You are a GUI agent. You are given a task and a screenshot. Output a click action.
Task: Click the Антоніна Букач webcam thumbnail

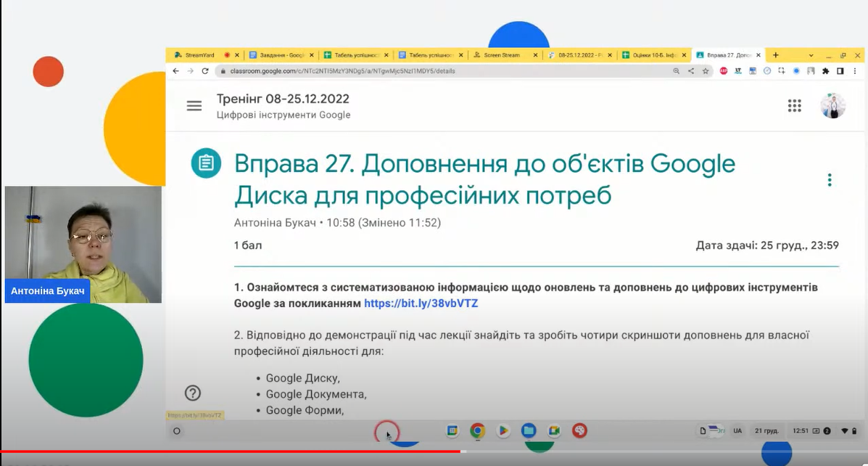pyautogui.click(x=83, y=245)
